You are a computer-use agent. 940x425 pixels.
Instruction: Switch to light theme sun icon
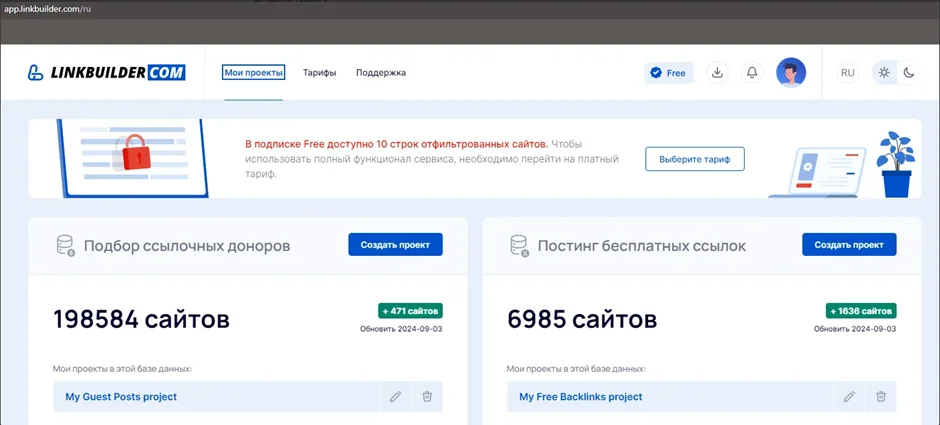pyautogui.click(x=883, y=73)
